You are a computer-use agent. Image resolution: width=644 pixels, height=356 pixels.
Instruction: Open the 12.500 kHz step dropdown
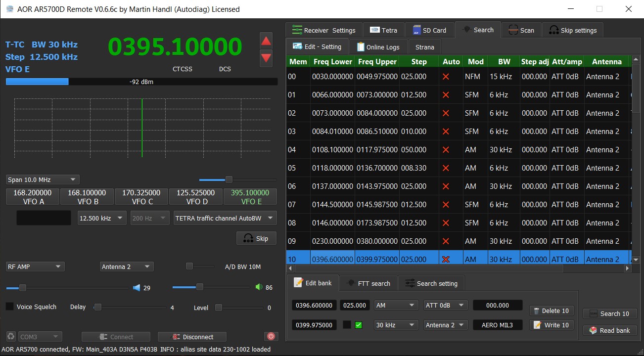pos(102,218)
